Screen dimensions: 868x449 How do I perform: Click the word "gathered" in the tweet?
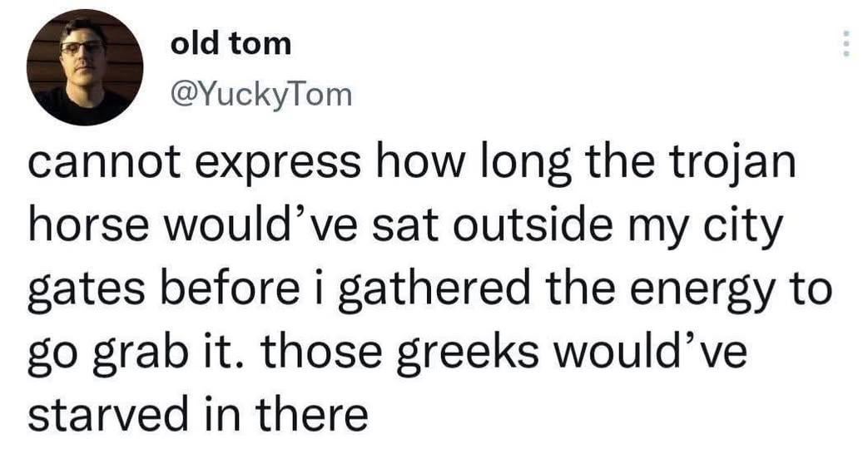(430, 289)
